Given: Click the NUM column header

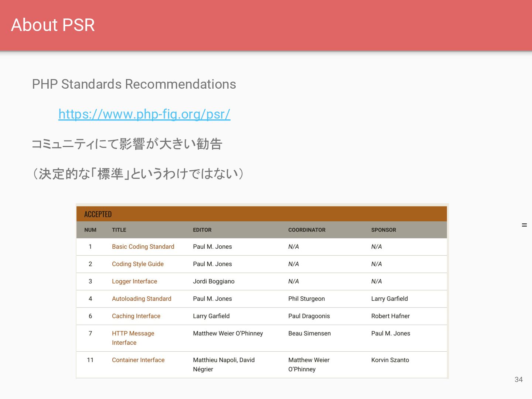Looking at the screenshot, I should [90, 230].
